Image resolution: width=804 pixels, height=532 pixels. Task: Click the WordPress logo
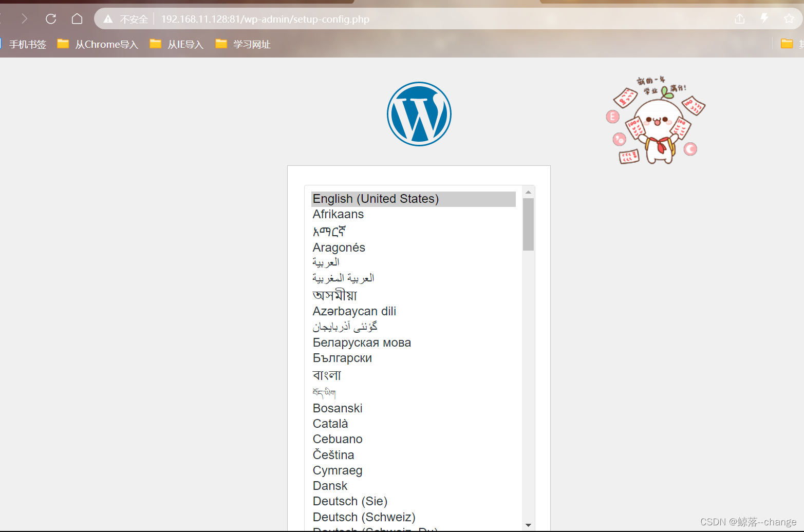tap(419, 114)
